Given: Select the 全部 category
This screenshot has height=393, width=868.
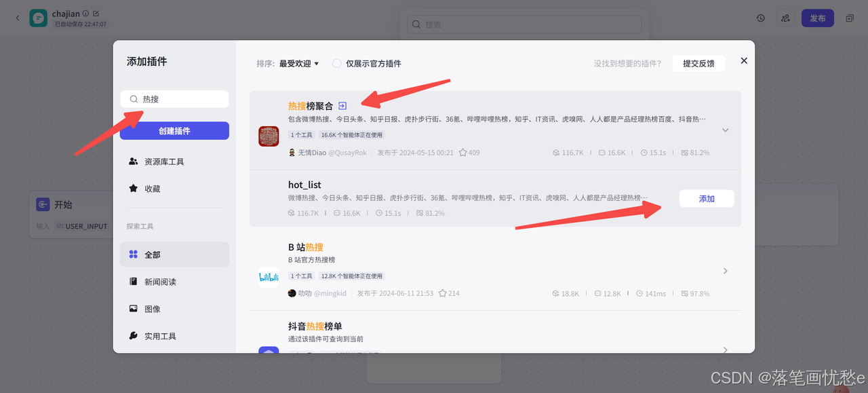Looking at the screenshot, I should [174, 255].
